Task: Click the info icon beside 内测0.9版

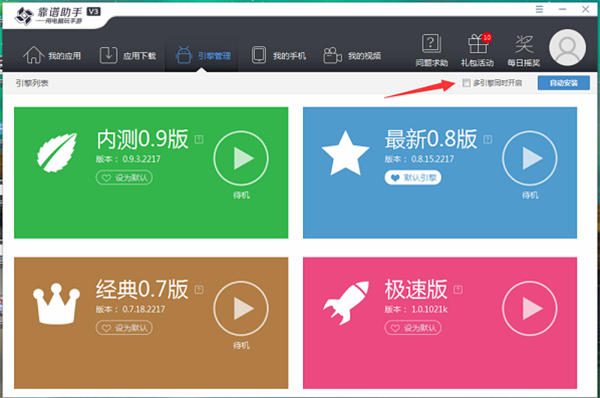Action: pyautogui.click(x=199, y=139)
